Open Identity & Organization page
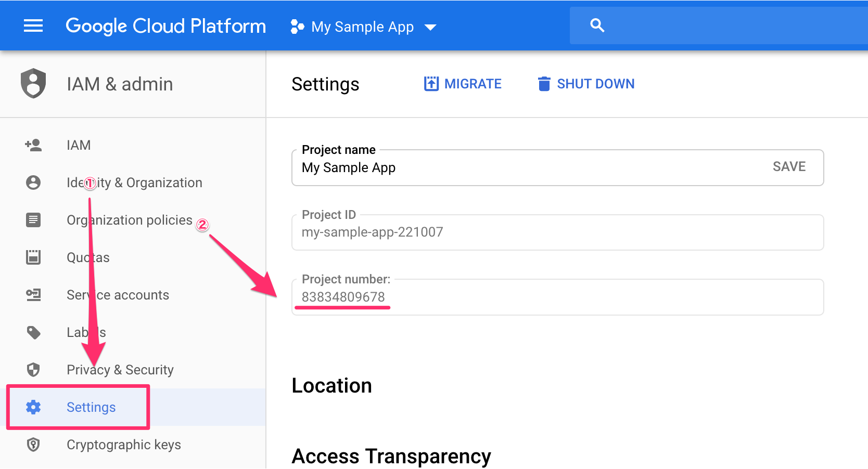 click(x=133, y=183)
